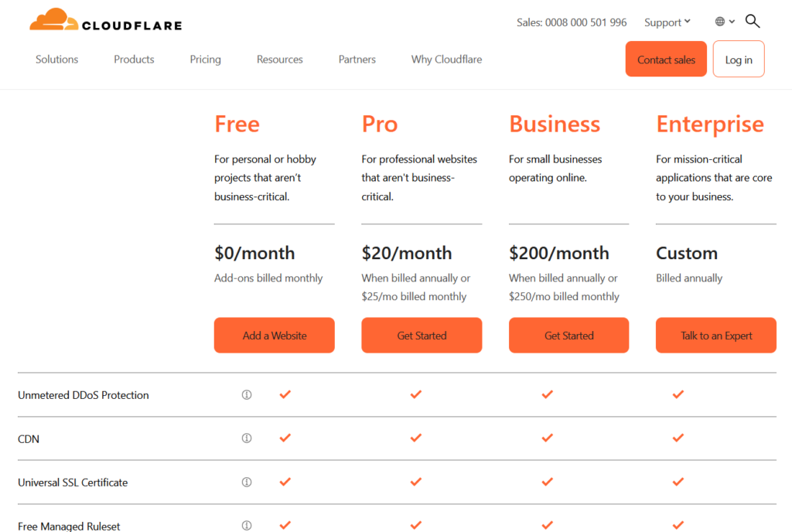Click the Contact sales button

click(666, 60)
